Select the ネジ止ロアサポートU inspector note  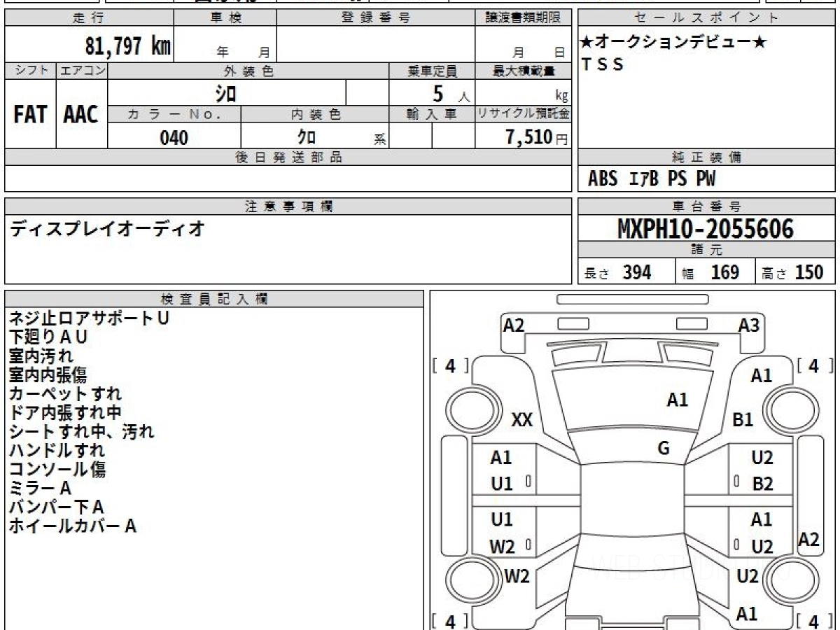[89, 318]
